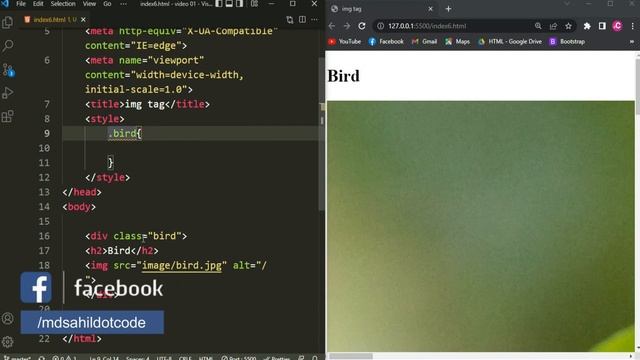Image resolution: width=640 pixels, height=360 pixels.
Task: Open the Chrome tab search chevron
Action: (x=567, y=4)
